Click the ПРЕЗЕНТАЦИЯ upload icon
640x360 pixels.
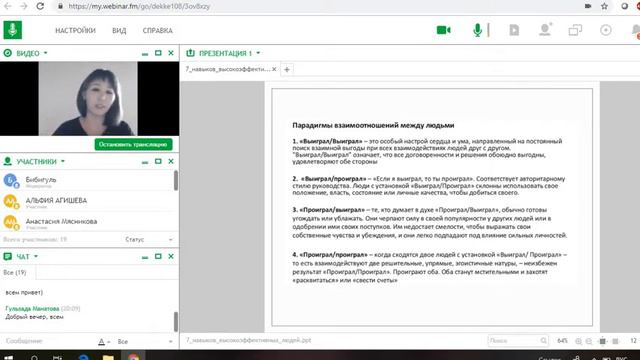point(190,53)
